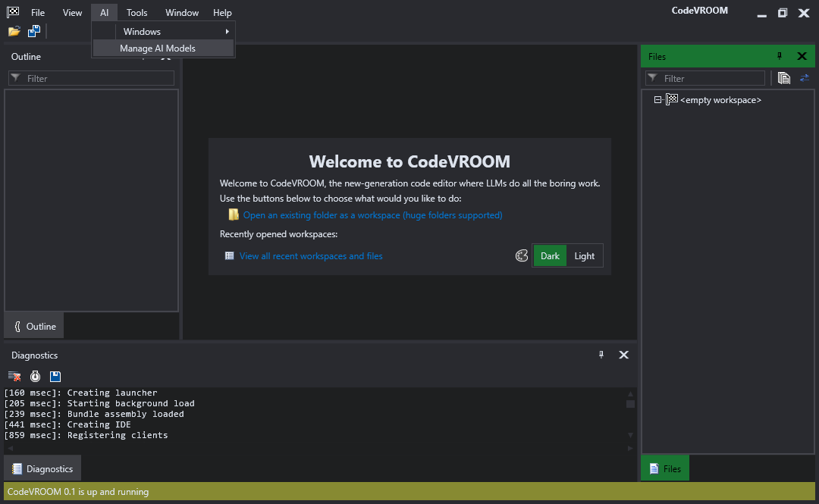Switch to the Diagnostics bottom tab
This screenshot has height=504, width=819.
[x=42, y=468]
